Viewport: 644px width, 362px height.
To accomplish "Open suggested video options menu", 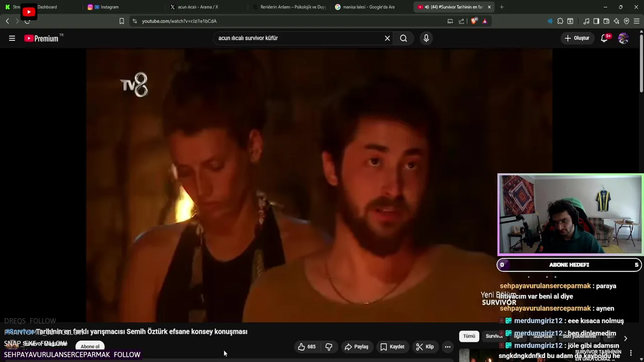I will pyautogui.click(x=631, y=353).
